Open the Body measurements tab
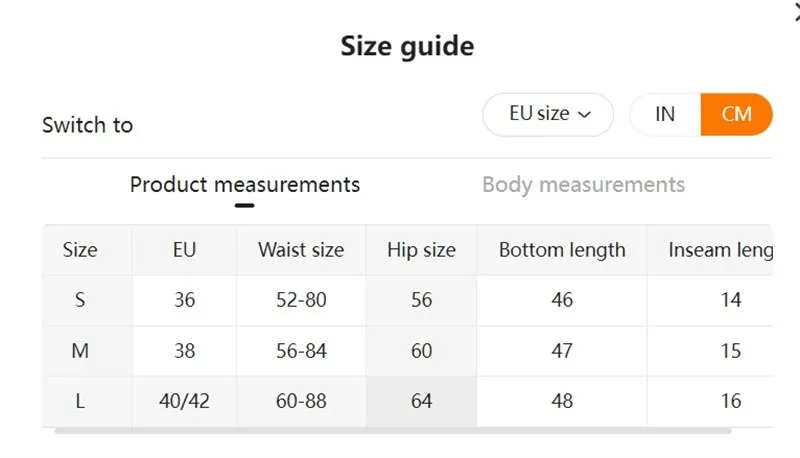 583,185
